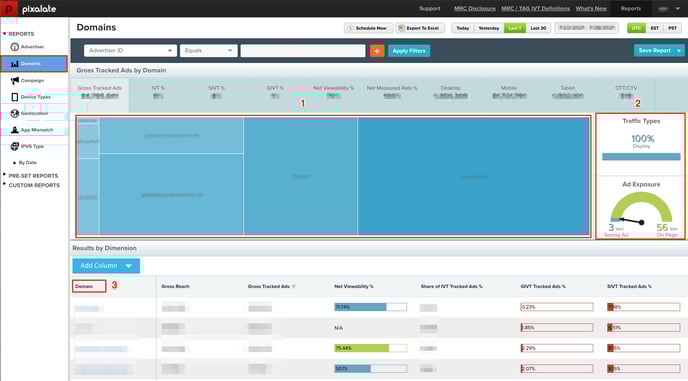The width and height of the screenshot is (688, 381).
Task: Click the 71.74% Net Viewability bar
Action: (x=370, y=307)
